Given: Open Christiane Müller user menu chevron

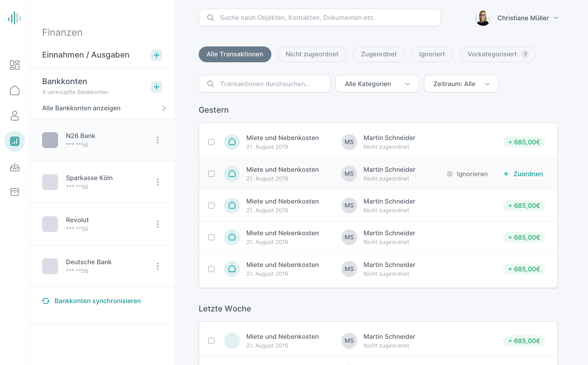Looking at the screenshot, I should pyautogui.click(x=556, y=18).
